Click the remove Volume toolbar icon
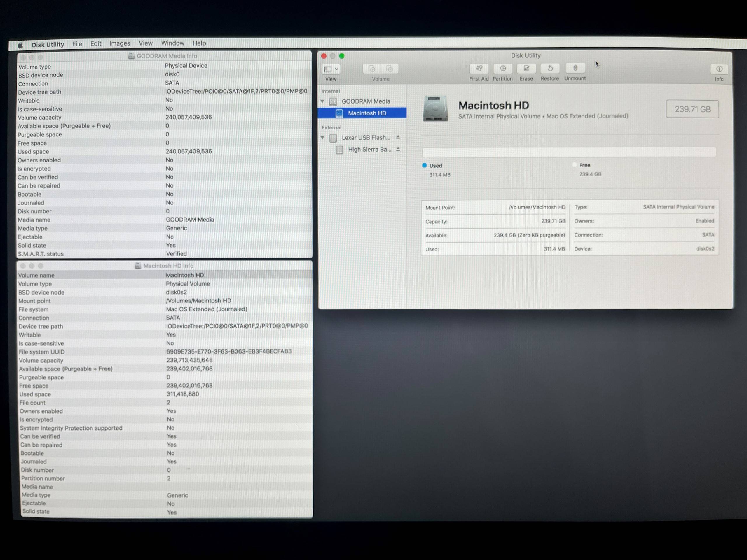Screen dimensions: 747x560 [389, 69]
